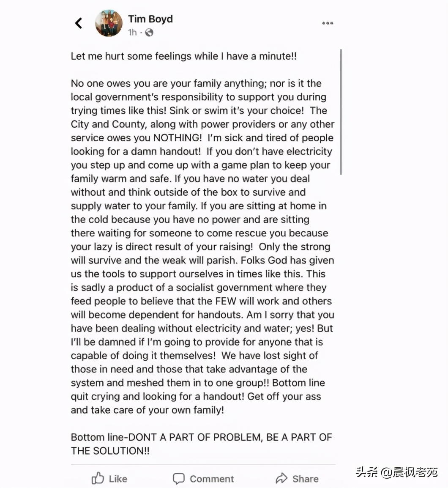The image size is (448, 488).
Task: Tap the Comment label text
Action: click(x=212, y=479)
